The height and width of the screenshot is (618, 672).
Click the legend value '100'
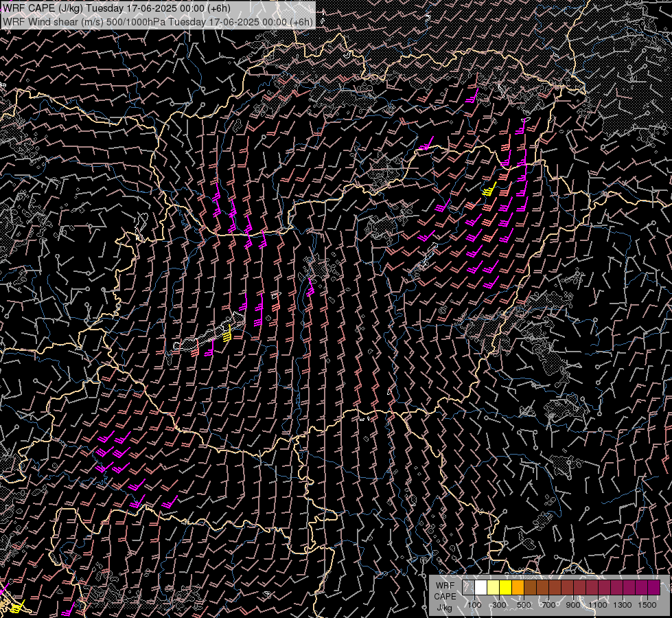(x=474, y=605)
